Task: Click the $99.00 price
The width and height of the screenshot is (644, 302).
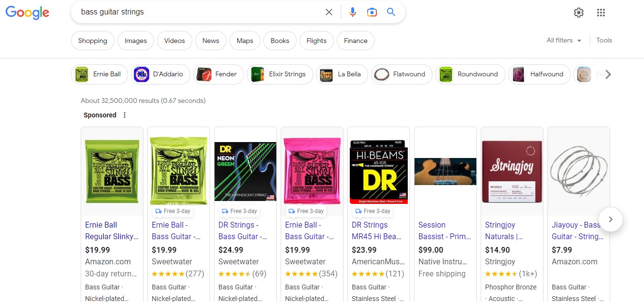Action: (x=431, y=250)
